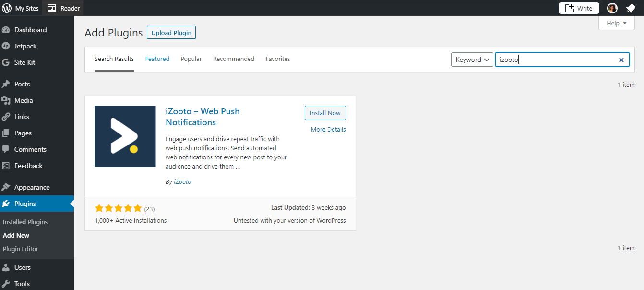Switch to the Popular tab
Screen dimensions: 644x290
pyautogui.click(x=191, y=59)
